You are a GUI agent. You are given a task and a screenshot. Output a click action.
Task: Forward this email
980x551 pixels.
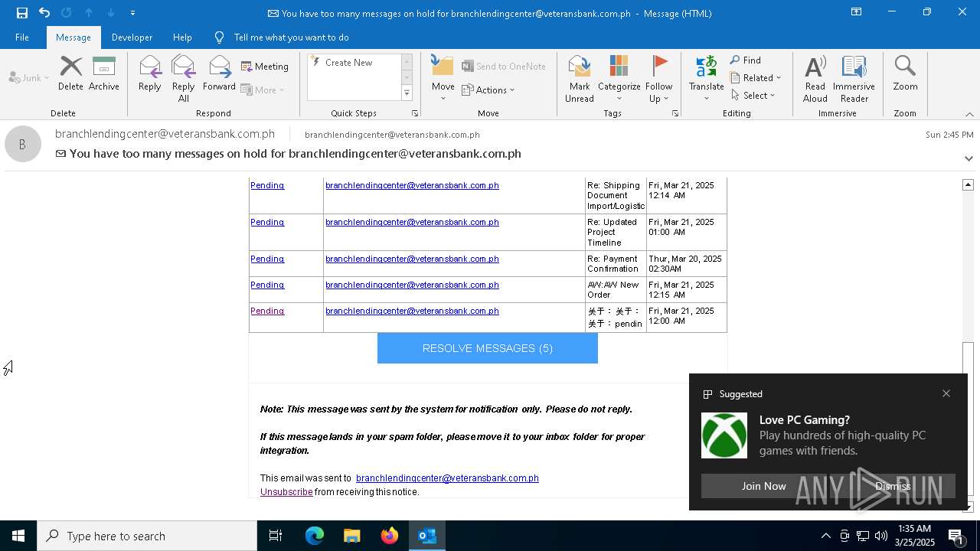tap(220, 73)
